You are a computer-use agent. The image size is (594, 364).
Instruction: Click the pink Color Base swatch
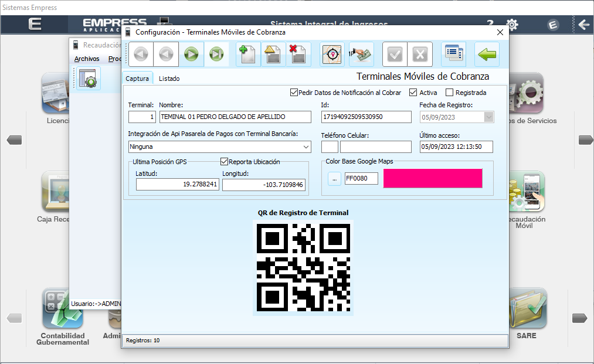coord(432,178)
